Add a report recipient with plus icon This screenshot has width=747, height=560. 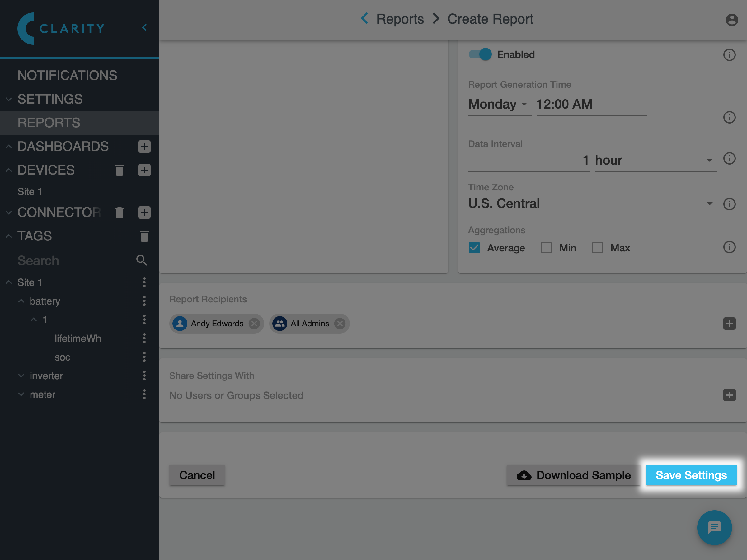pos(729,323)
